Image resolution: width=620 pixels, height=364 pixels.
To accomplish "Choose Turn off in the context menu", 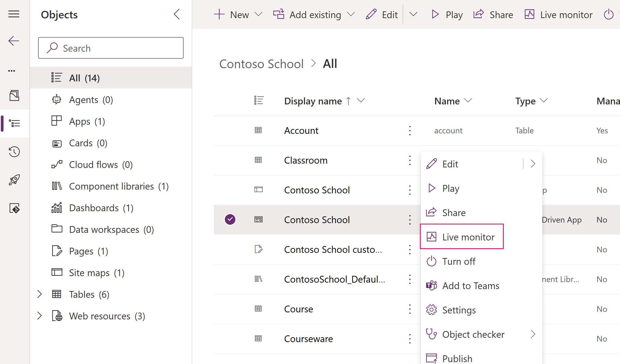I will pos(482,261).
